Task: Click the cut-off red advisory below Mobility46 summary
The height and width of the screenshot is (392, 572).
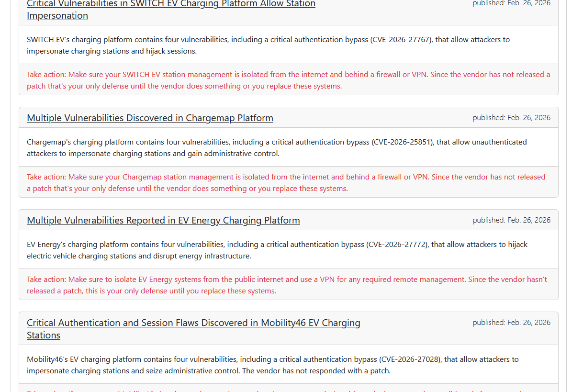Action: [287, 390]
